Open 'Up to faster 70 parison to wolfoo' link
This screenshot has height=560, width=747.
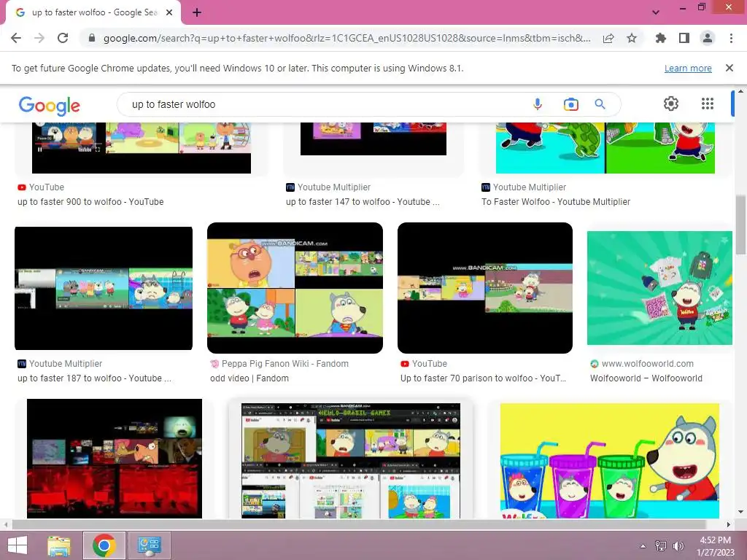(x=483, y=378)
